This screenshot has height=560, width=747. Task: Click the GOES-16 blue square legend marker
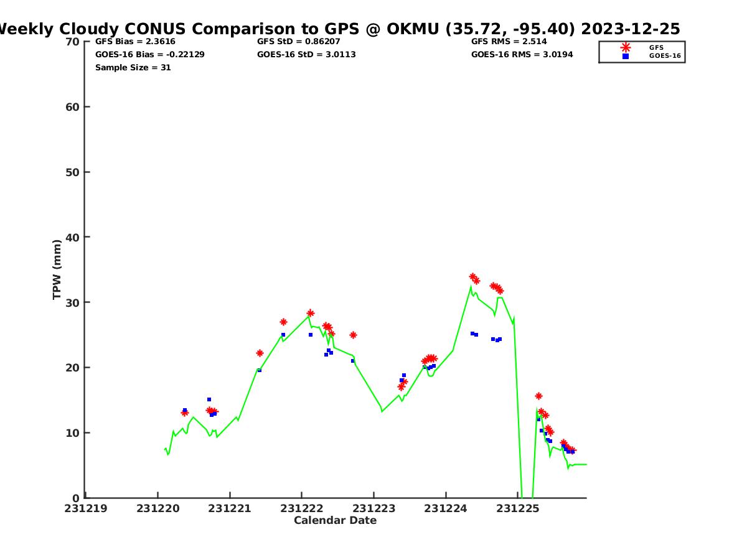(x=626, y=56)
